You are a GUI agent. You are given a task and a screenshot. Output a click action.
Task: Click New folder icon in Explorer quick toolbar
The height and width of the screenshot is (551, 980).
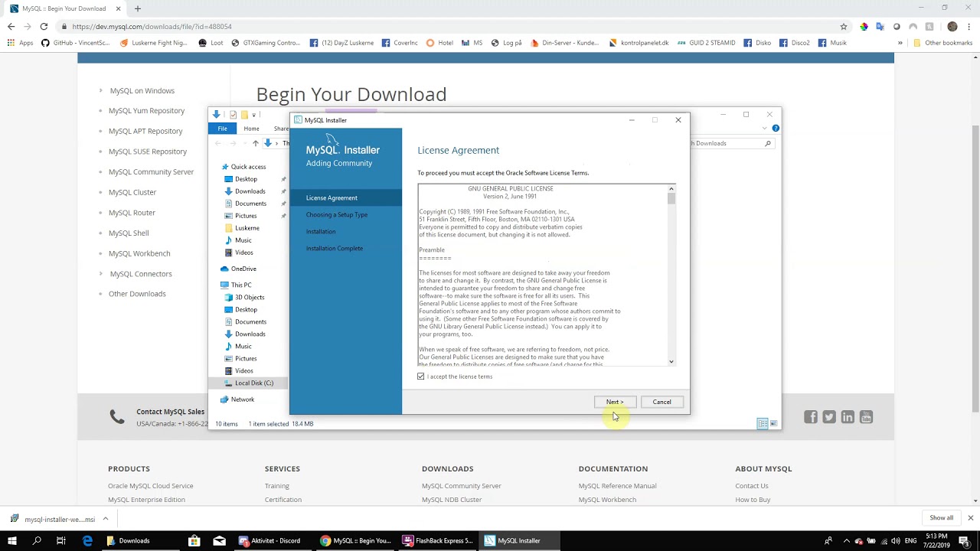[x=244, y=115]
